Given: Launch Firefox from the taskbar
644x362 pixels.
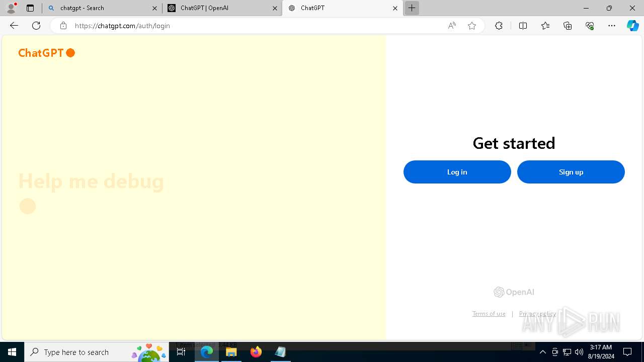Looking at the screenshot, I should [256, 352].
